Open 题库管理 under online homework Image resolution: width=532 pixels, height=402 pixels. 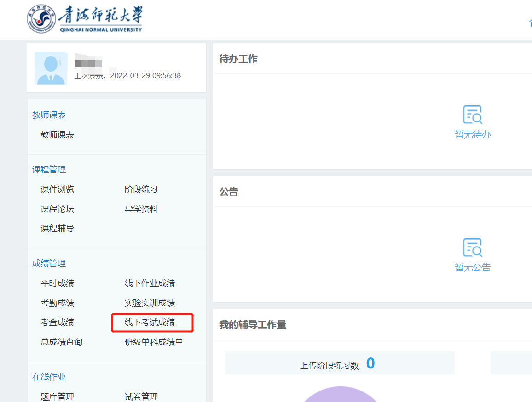click(x=57, y=396)
